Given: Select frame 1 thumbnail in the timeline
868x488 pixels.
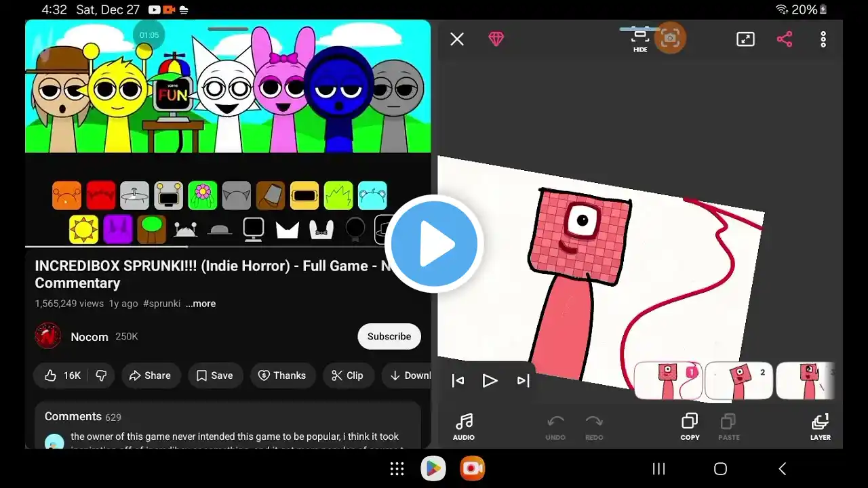Looking at the screenshot, I should click(x=668, y=381).
